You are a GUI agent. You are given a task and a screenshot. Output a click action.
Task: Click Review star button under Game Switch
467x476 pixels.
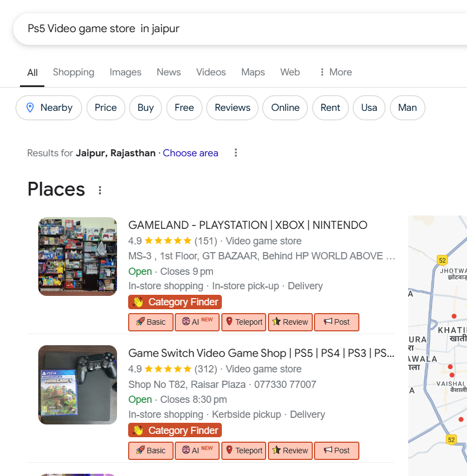pos(290,451)
